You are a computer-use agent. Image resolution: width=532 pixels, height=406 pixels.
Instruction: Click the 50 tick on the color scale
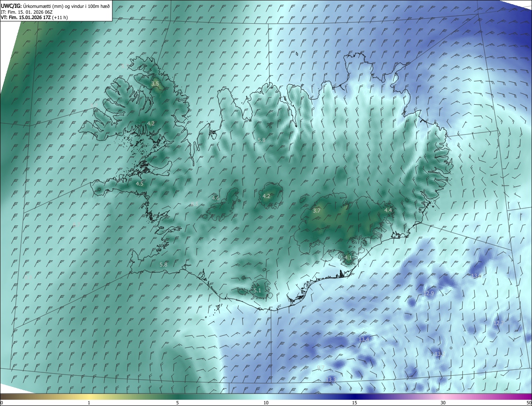click(529, 403)
